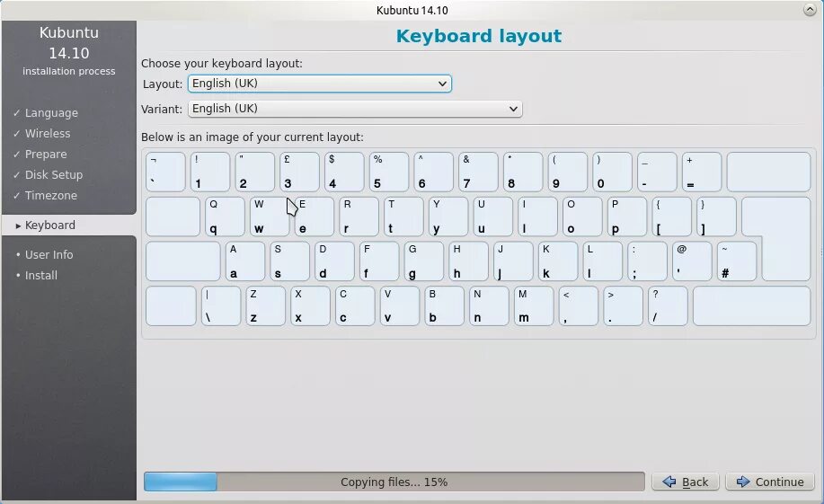Click the Y key in layout preview
This screenshot has width=824, height=504.
point(448,217)
